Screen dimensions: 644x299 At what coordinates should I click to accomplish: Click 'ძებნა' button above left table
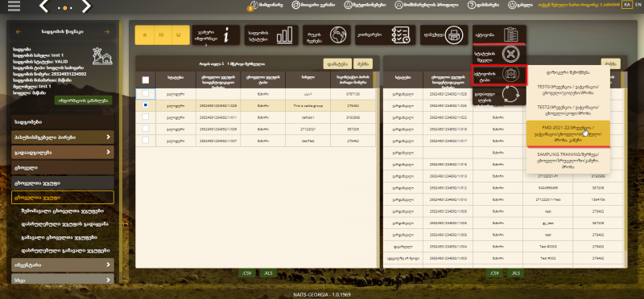(x=363, y=63)
